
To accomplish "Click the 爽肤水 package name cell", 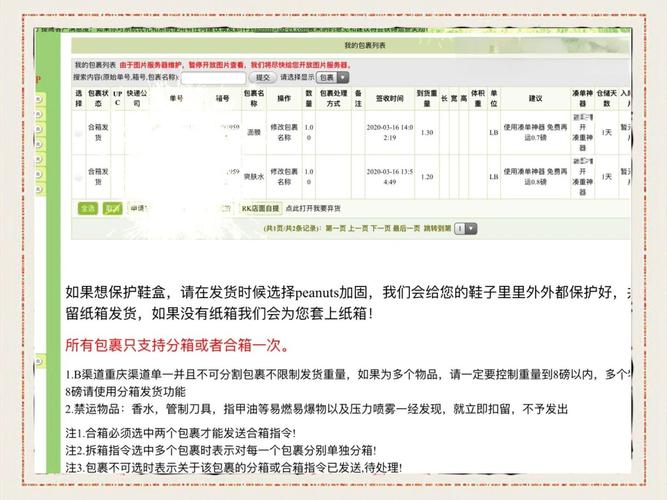I will (x=254, y=177).
